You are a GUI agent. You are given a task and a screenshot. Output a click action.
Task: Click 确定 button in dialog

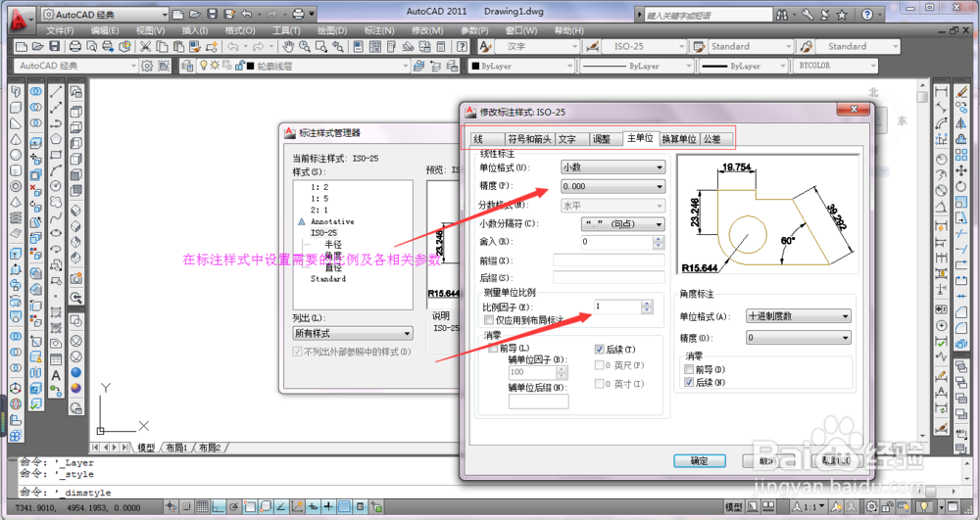coord(700,460)
